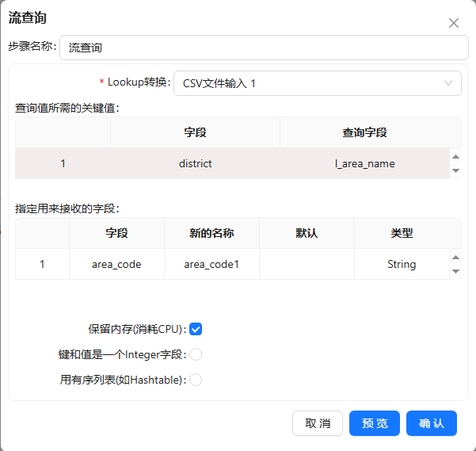Click the empty 默认 value cell
The height and width of the screenshot is (451, 476).
pyautogui.click(x=307, y=264)
